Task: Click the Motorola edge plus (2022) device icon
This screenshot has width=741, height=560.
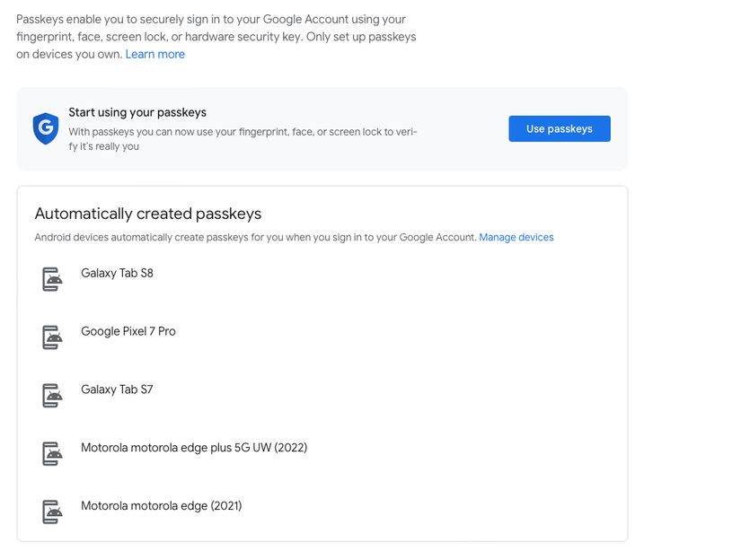Action: point(51,452)
